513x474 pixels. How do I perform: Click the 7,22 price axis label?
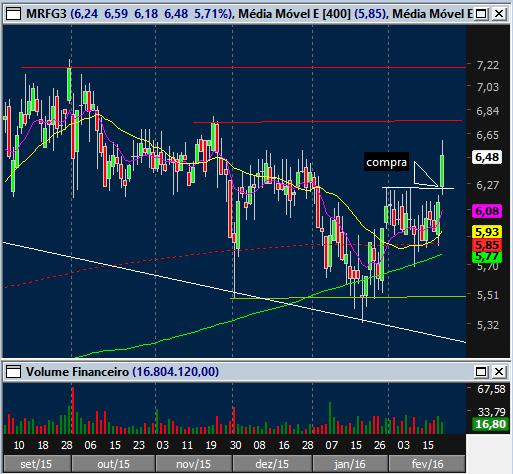[x=488, y=65]
